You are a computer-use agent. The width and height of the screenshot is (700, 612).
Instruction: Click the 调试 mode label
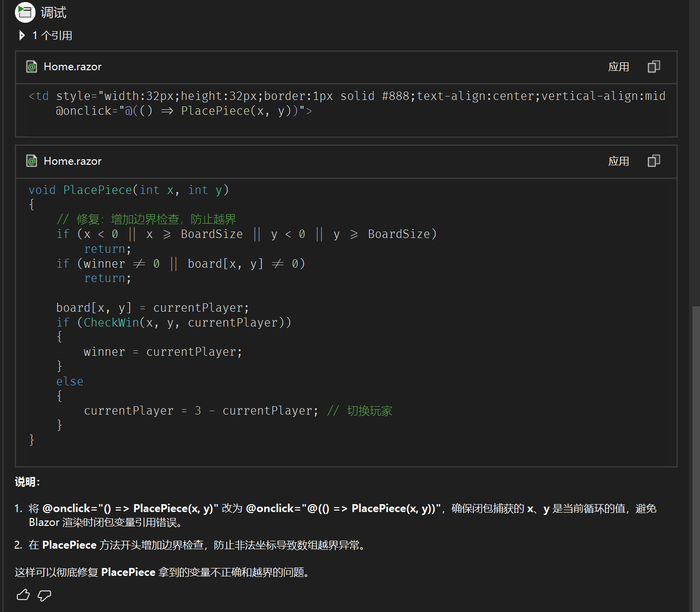pos(53,12)
